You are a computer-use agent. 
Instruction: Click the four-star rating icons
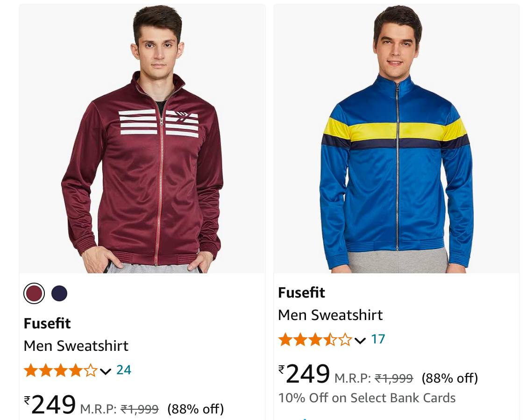(60, 370)
